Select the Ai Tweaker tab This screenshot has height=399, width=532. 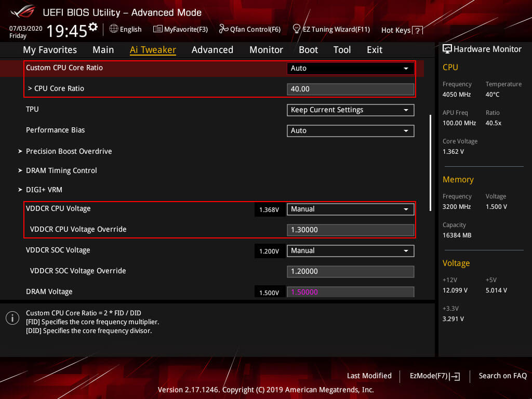[x=153, y=50]
